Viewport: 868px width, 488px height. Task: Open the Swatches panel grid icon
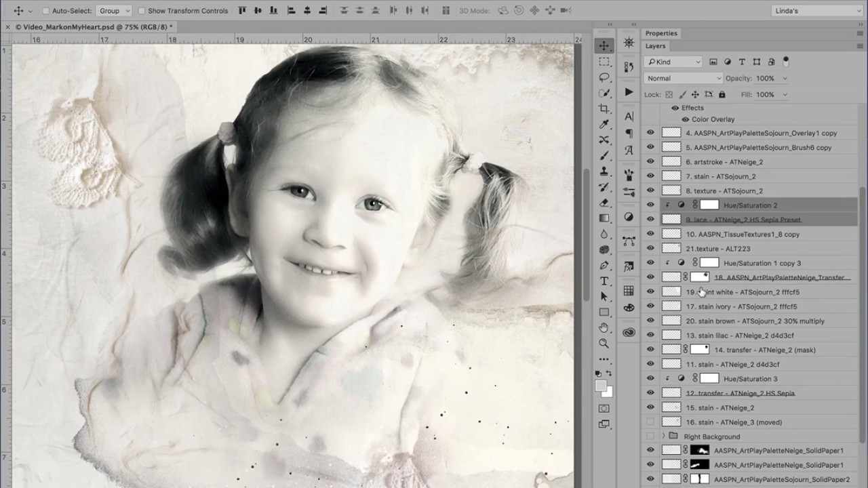[629, 291]
